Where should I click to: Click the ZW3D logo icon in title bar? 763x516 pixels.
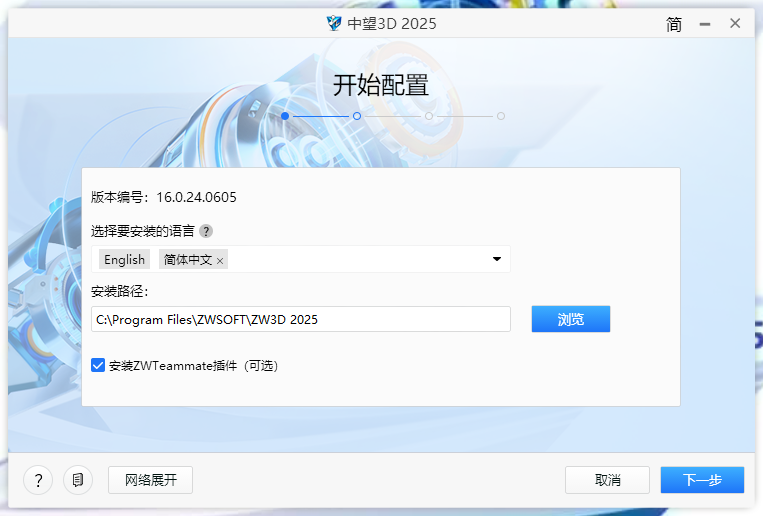334,23
